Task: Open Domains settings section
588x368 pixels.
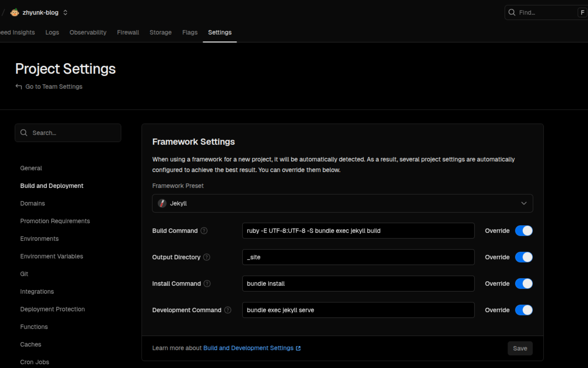Action: click(32, 203)
